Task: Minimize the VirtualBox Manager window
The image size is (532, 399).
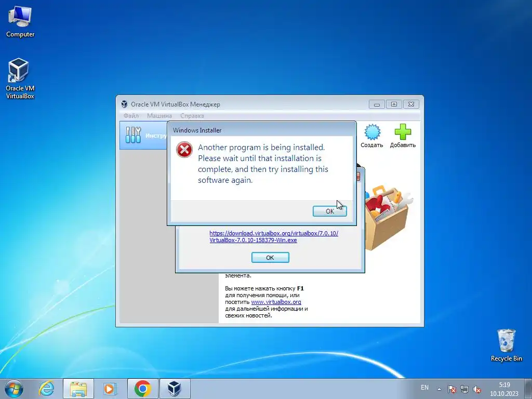Action: click(377, 104)
